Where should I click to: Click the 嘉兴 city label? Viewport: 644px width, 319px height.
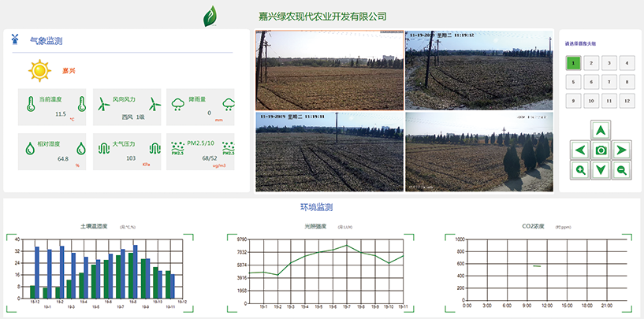pyautogui.click(x=69, y=71)
